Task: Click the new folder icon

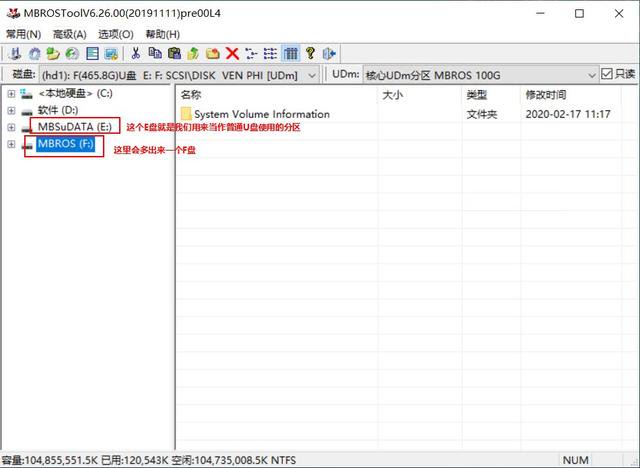Action: [213, 53]
